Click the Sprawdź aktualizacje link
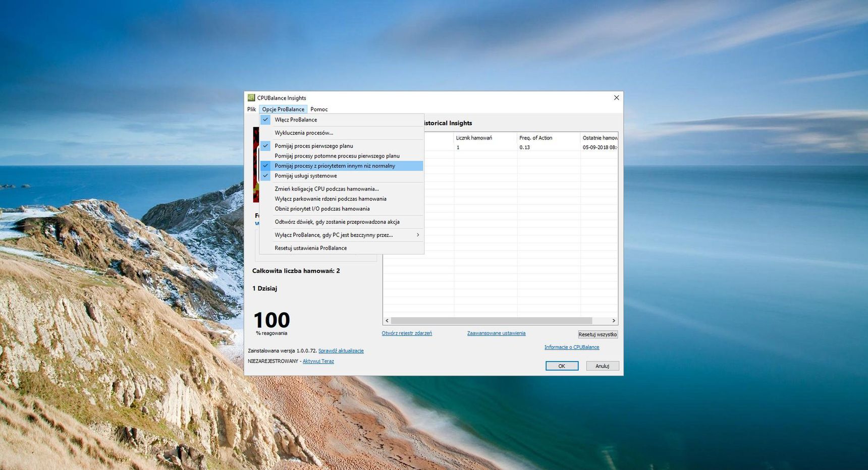The width and height of the screenshot is (868, 470). coord(341,351)
